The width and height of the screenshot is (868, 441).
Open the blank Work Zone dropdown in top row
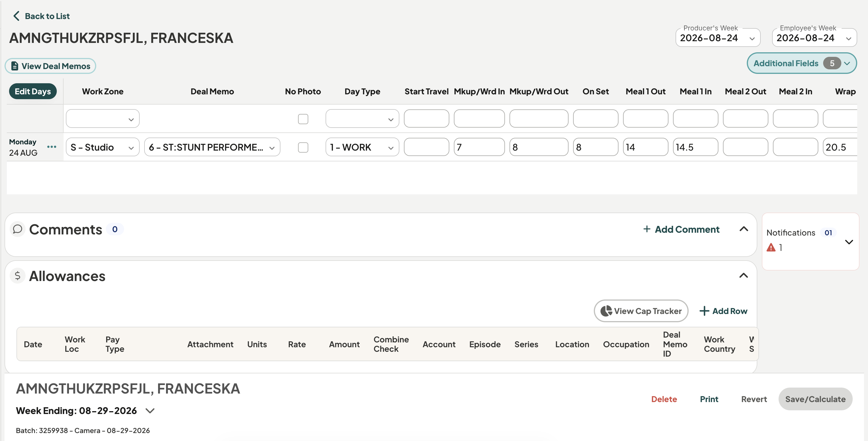point(102,119)
